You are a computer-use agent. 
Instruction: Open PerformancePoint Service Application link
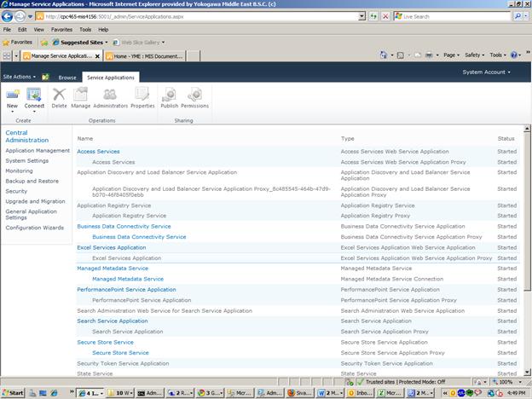point(126,289)
